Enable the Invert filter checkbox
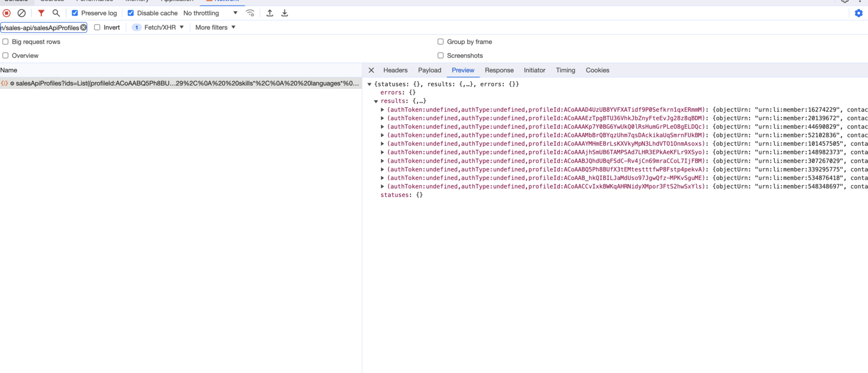868x373 pixels. pos(97,27)
